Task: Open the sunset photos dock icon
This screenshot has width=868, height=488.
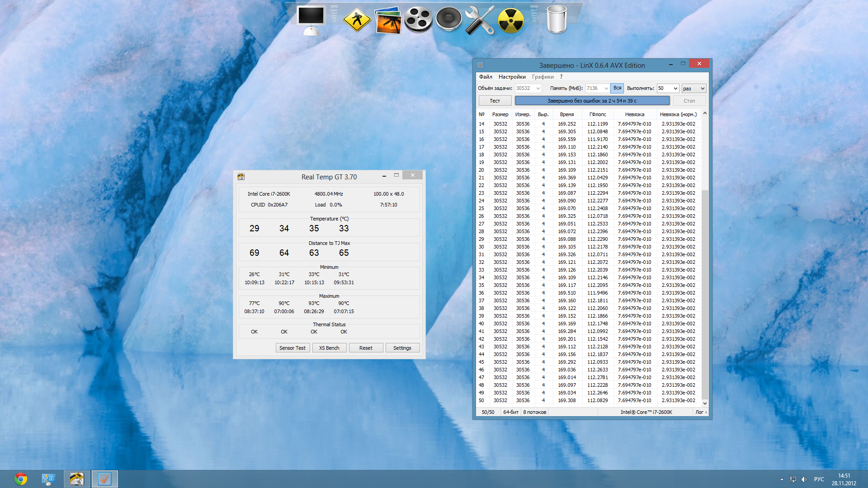Action: coord(388,20)
